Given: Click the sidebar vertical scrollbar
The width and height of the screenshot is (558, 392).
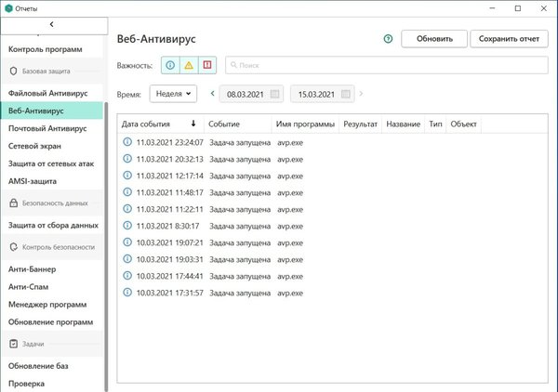Looking at the screenshot, I should click(107, 232).
